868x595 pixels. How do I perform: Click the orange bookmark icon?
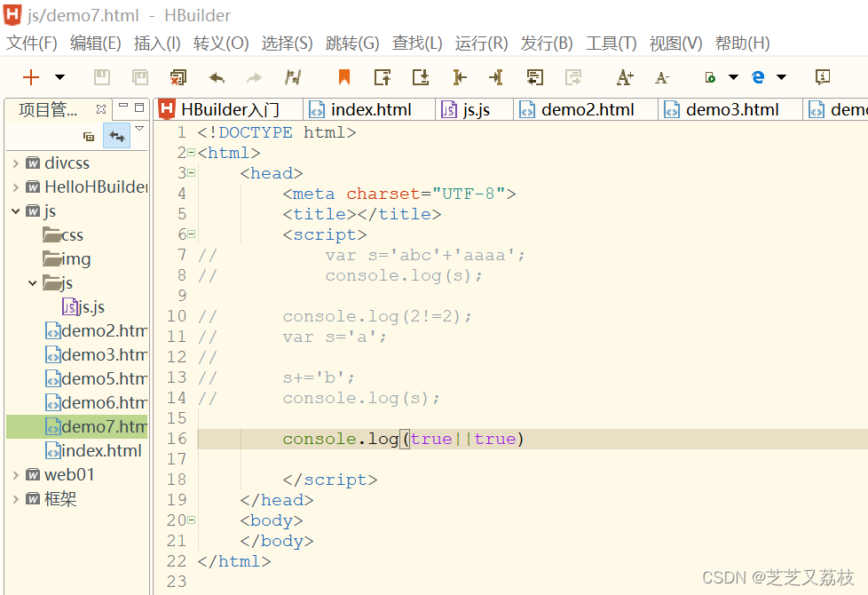click(x=343, y=77)
